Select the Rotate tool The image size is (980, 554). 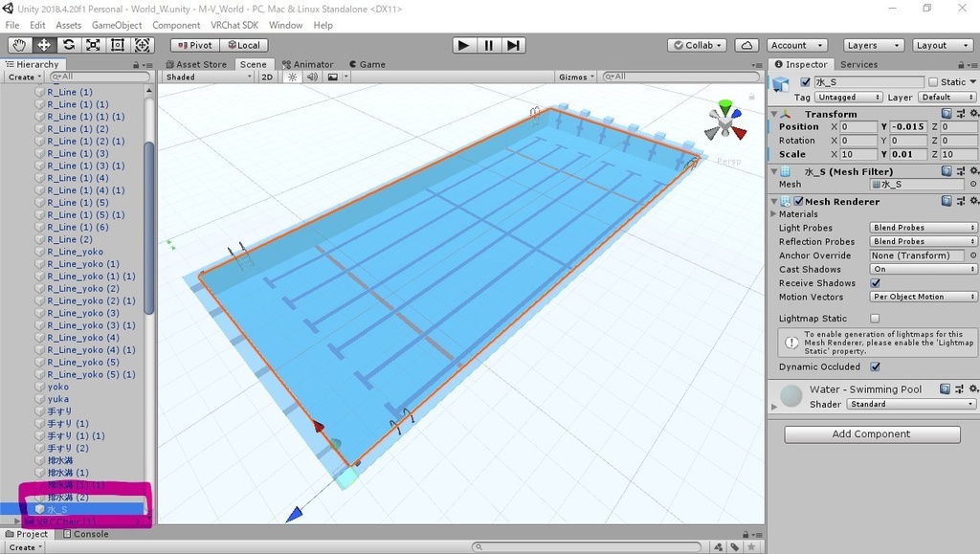coord(67,44)
